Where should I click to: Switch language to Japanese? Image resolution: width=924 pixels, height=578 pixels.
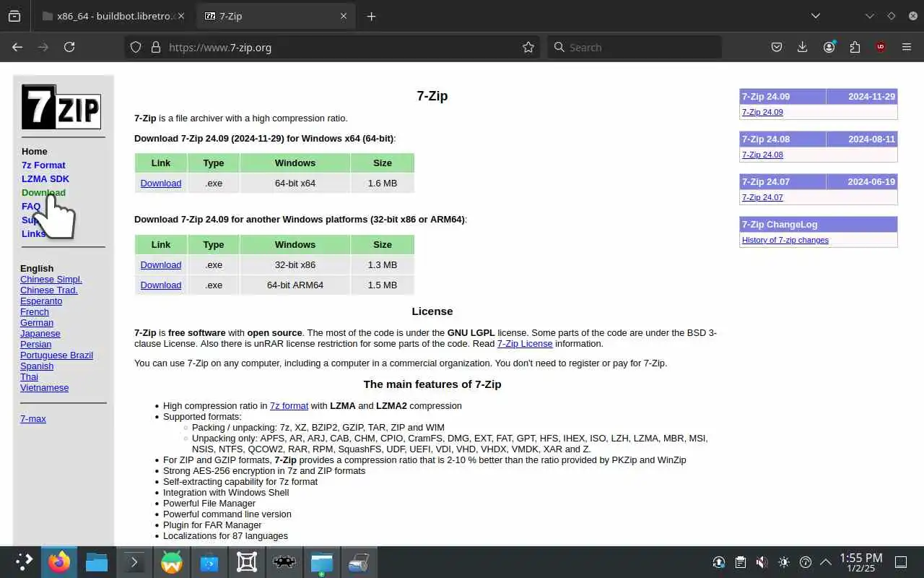[40, 333]
